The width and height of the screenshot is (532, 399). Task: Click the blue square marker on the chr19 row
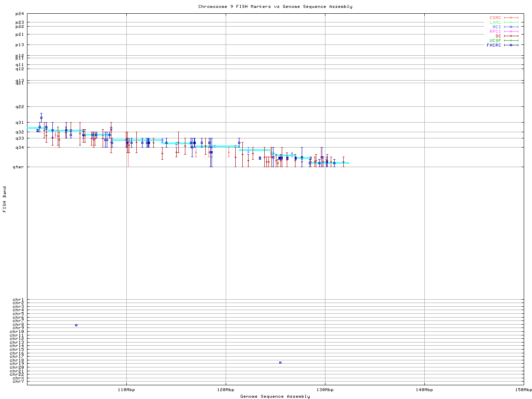tap(280, 362)
